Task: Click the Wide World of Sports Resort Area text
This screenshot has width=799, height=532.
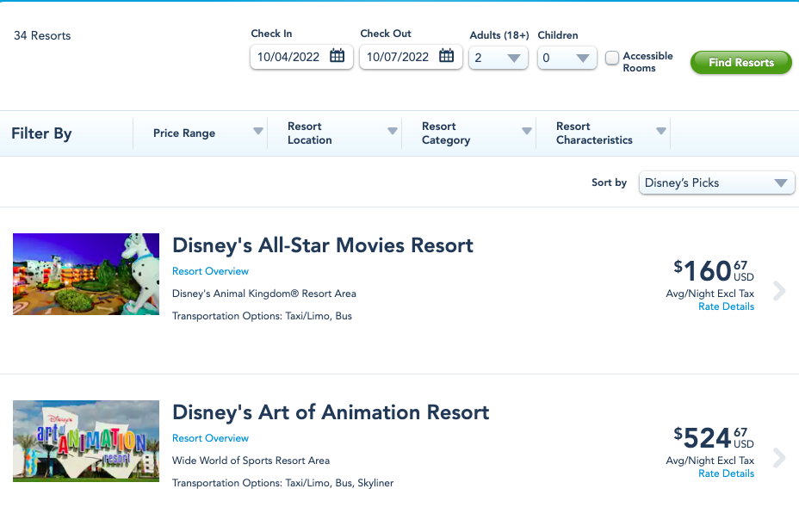Action: [x=251, y=461]
